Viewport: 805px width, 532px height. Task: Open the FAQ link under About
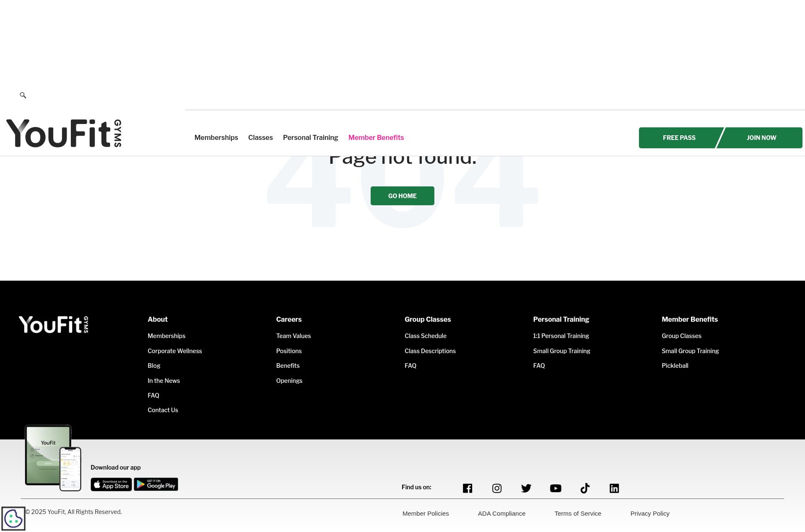pyautogui.click(x=153, y=395)
